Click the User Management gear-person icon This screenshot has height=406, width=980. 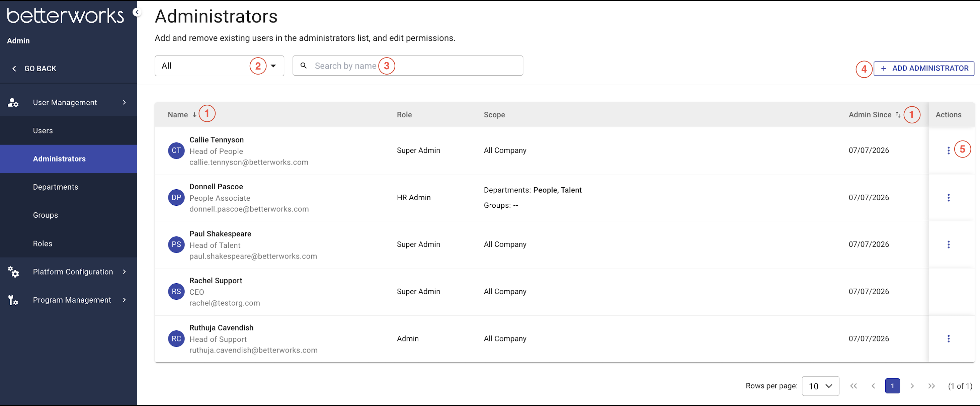pos(13,103)
